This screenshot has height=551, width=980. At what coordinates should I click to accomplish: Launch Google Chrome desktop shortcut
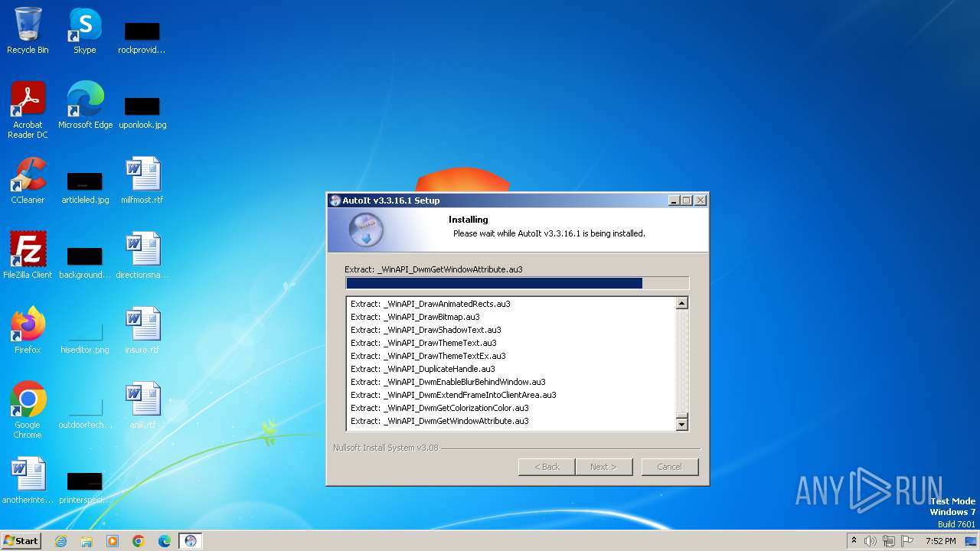click(28, 410)
